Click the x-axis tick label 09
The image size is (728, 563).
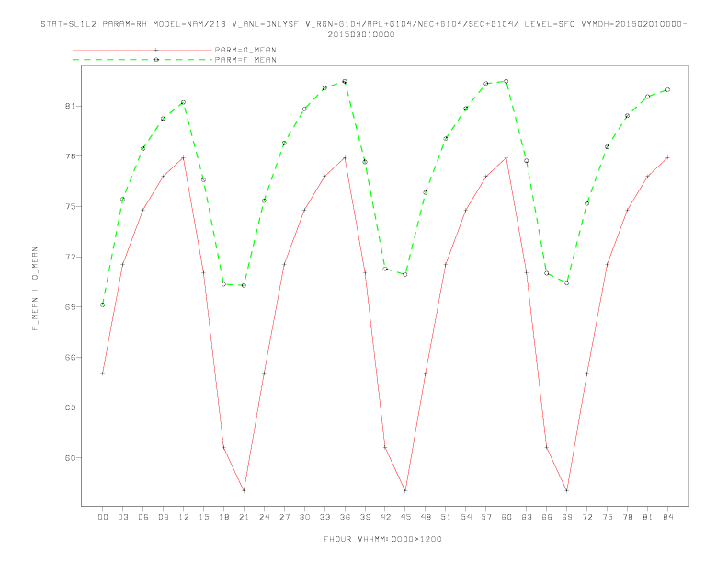163,517
